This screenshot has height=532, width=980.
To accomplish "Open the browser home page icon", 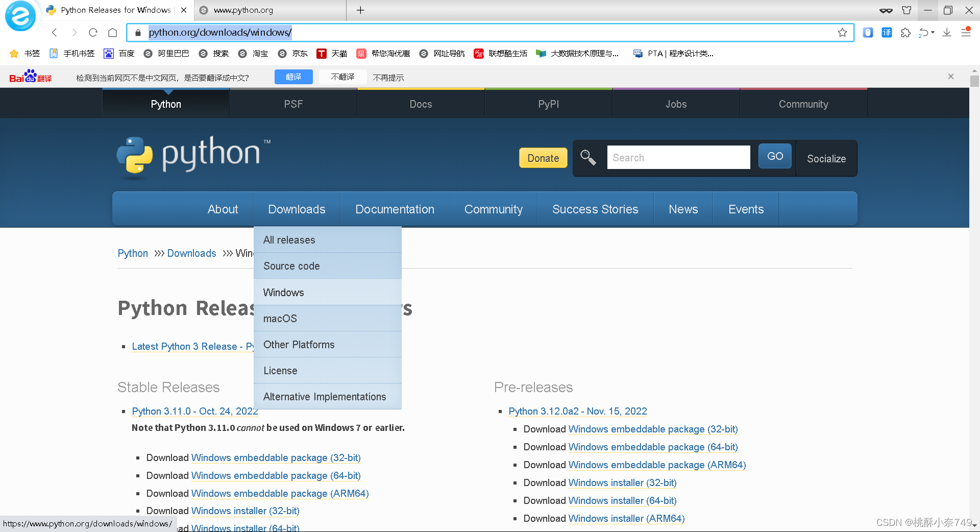I will click(113, 33).
